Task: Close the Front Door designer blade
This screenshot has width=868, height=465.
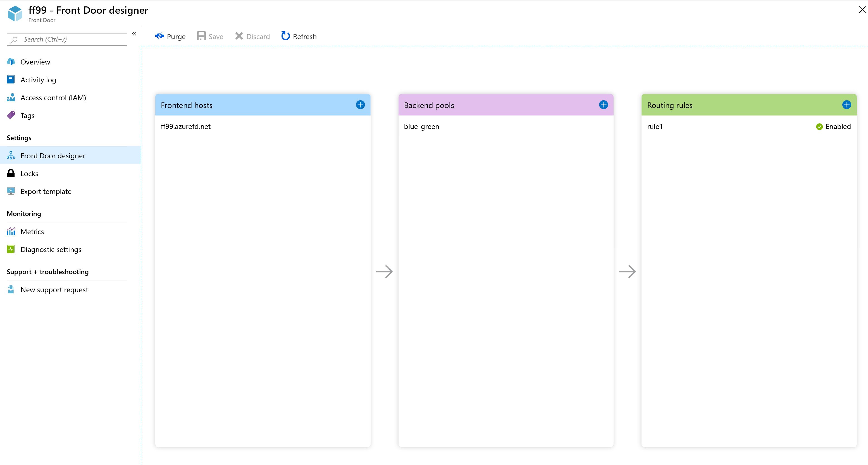Action: coord(862,10)
